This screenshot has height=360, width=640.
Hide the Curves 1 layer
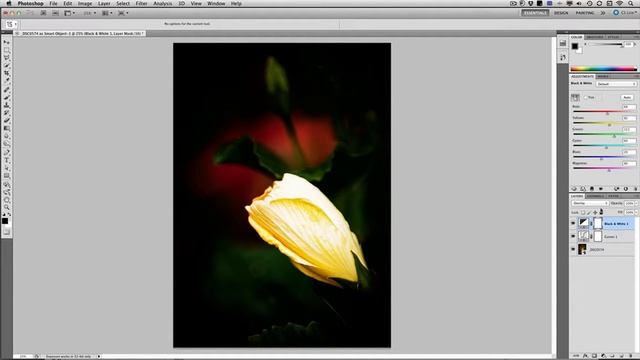pos(573,236)
